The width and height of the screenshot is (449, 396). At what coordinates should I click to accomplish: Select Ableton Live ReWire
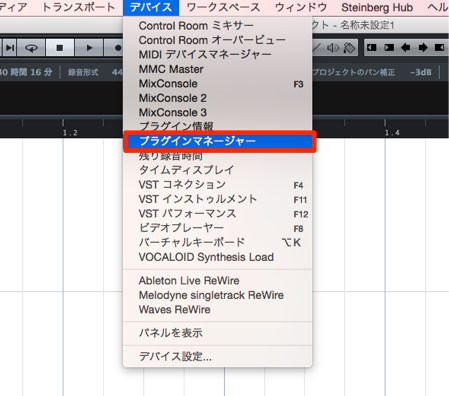[x=218, y=281]
